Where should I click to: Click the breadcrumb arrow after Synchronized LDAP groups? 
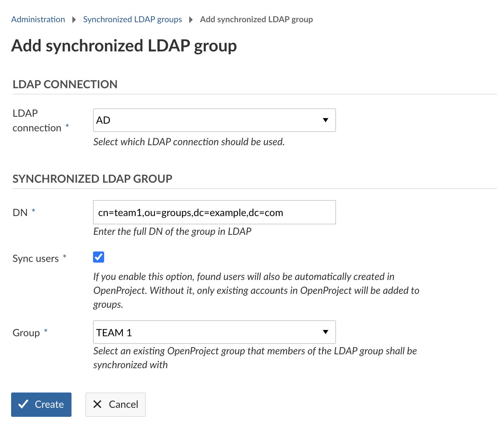coord(191,20)
